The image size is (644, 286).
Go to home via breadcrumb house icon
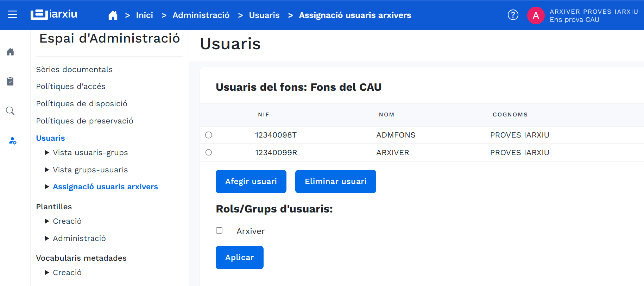point(113,15)
